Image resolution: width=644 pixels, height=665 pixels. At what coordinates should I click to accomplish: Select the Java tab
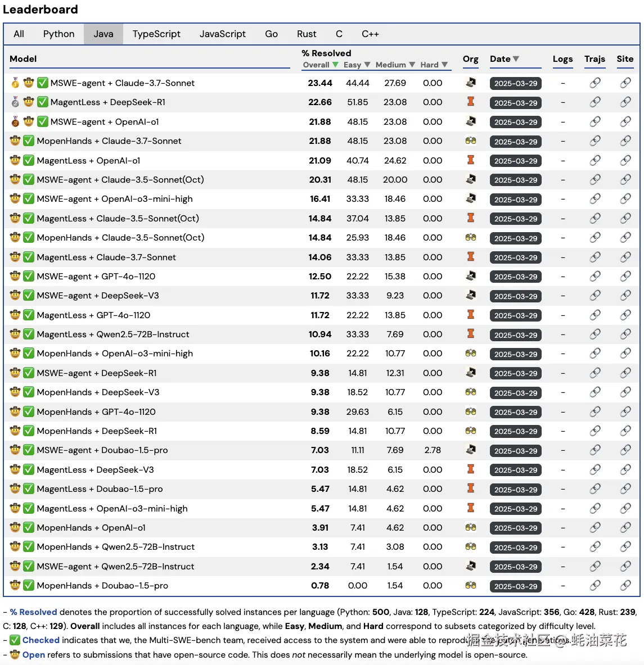[103, 34]
